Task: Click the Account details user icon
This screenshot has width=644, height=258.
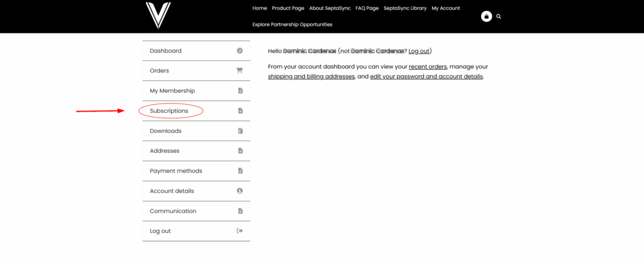Action: [x=240, y=191]
